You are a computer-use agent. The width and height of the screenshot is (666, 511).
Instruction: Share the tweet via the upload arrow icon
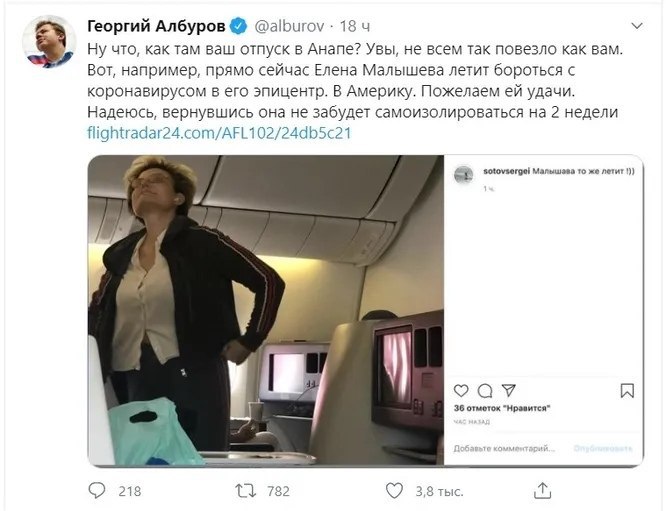[542, 490]
